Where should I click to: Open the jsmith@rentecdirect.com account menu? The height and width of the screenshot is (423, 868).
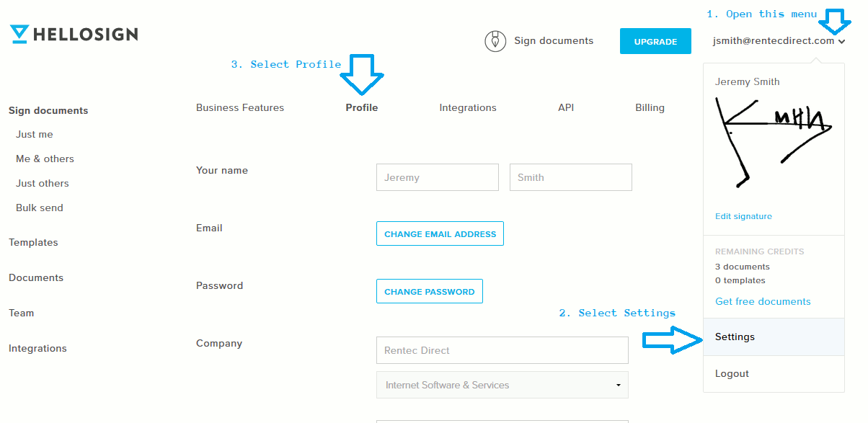778,41
